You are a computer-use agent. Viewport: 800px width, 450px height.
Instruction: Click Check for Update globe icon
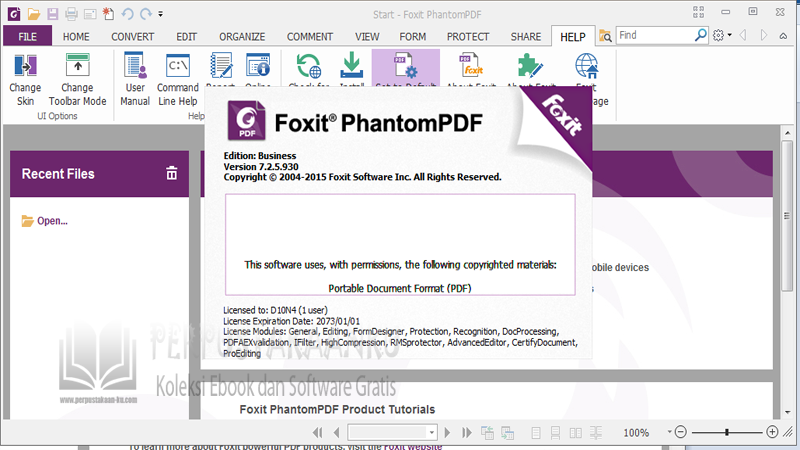click(x=309, y=66)
